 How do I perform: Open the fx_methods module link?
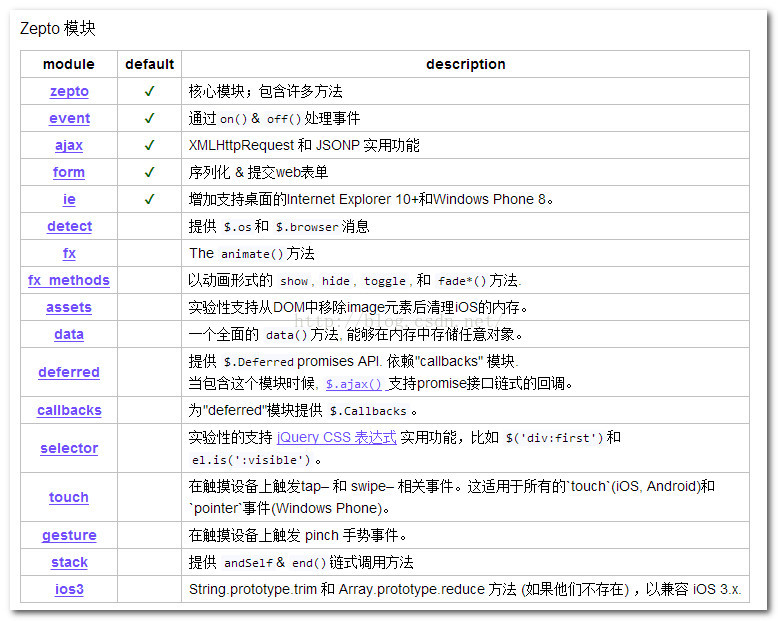pyautogui.click(x=69, y=280)
